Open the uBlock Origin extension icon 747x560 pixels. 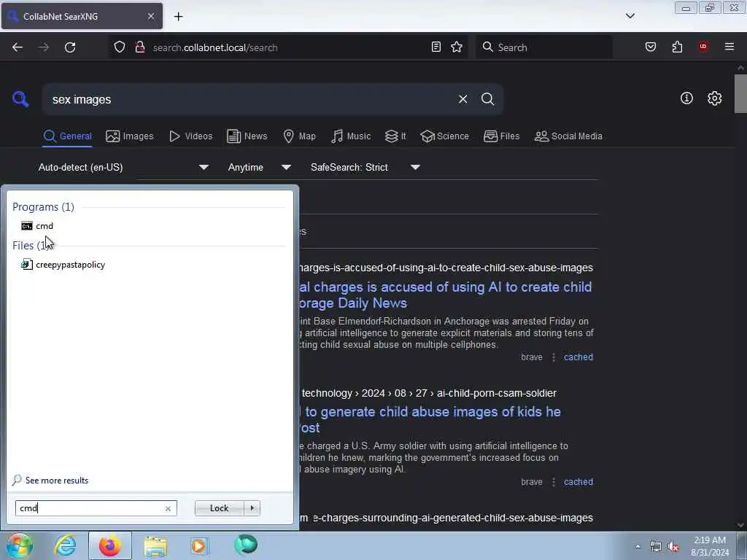tap(703, 47)
